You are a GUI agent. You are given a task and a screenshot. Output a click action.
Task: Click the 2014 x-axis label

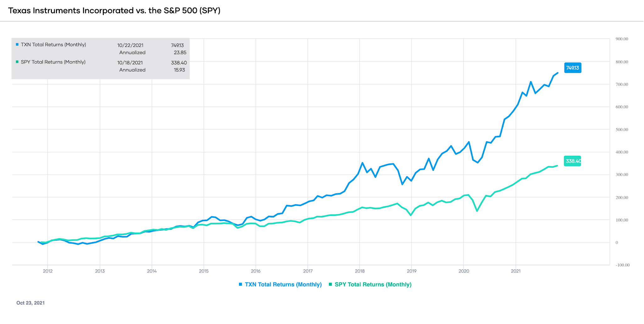coord(152,271)
